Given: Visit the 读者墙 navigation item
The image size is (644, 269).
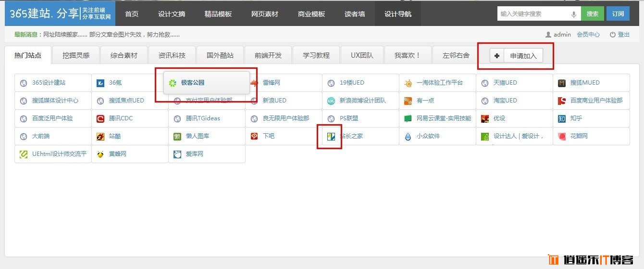Looking at the screenshot, I should (355, 14).
